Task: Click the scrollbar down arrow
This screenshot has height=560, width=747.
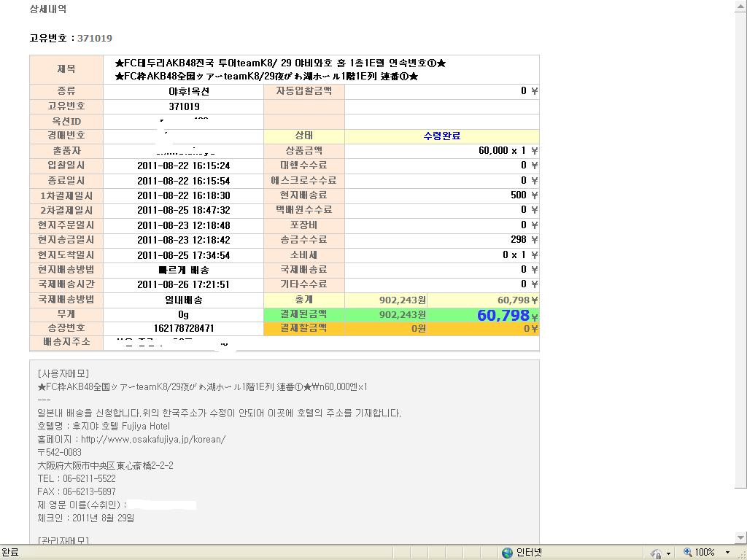Action: pos(740,538)
